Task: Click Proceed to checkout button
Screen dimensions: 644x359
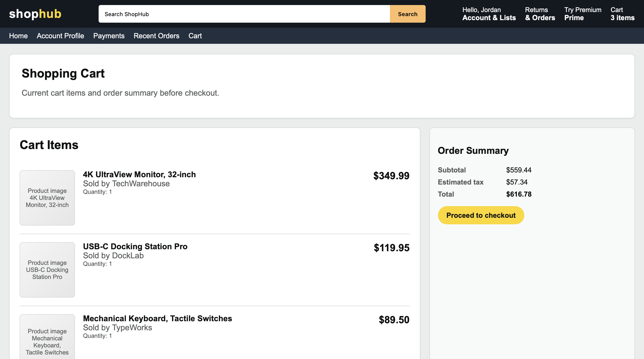Action: point(481,215)
